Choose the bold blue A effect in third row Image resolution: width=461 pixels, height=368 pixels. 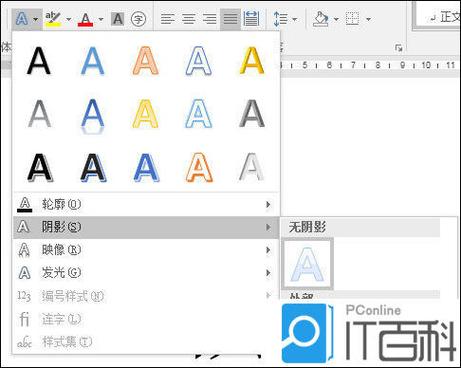tap(146, 168)
